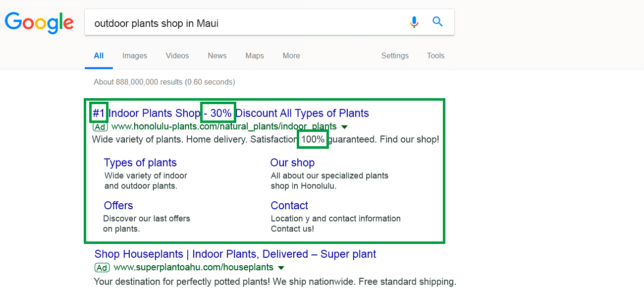
Task: Visit the Our shop sitelink
Action: (292, 163)
